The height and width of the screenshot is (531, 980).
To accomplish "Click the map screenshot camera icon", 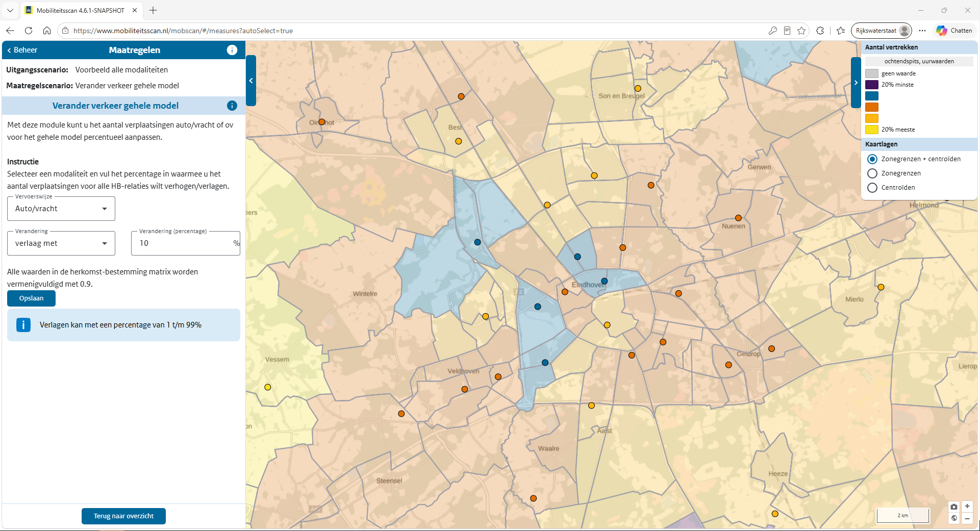I will click(x=954, y=507).
